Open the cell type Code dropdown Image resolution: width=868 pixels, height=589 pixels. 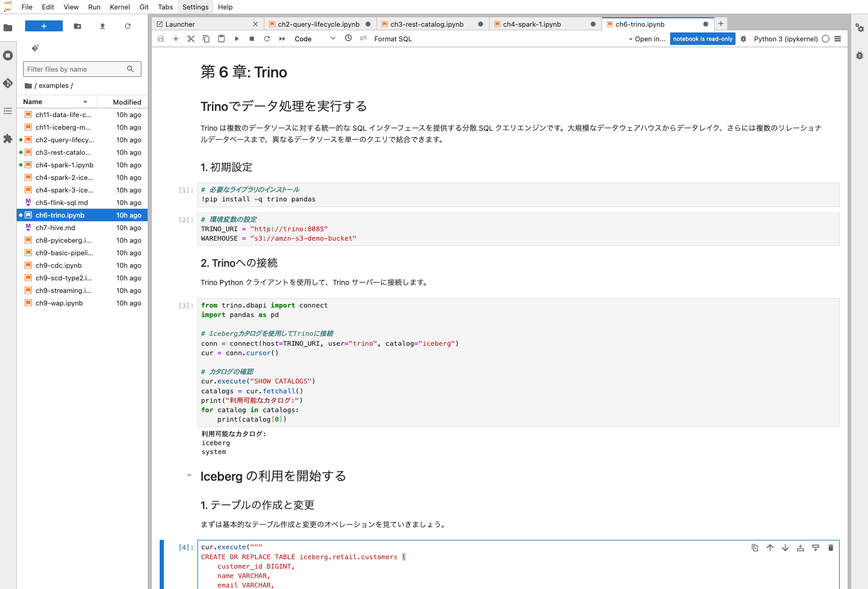(x=315, y=39)
